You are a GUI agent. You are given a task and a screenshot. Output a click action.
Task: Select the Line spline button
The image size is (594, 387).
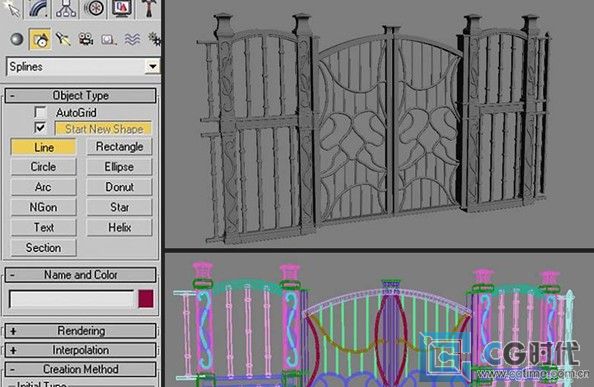pos(44,147)
